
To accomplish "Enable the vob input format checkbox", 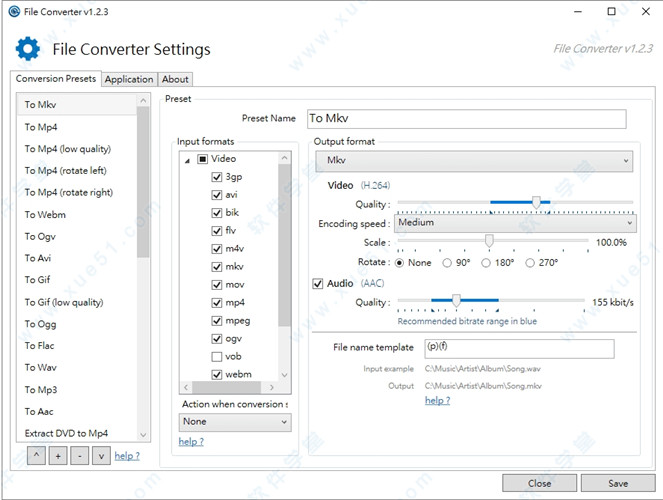I will click(x=217, y=357).
